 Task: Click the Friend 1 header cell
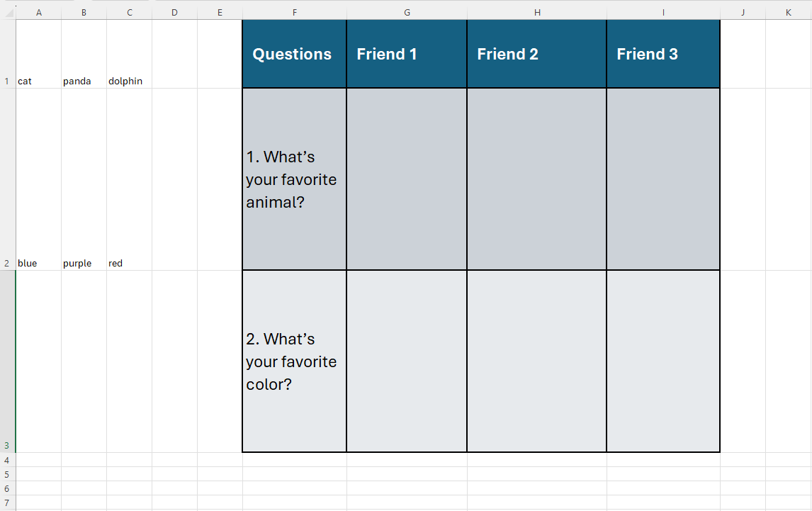[x=407, y=54]
